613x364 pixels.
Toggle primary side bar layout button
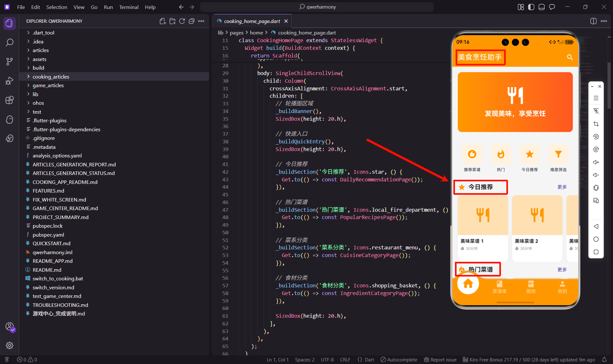(x=531, y=7)
